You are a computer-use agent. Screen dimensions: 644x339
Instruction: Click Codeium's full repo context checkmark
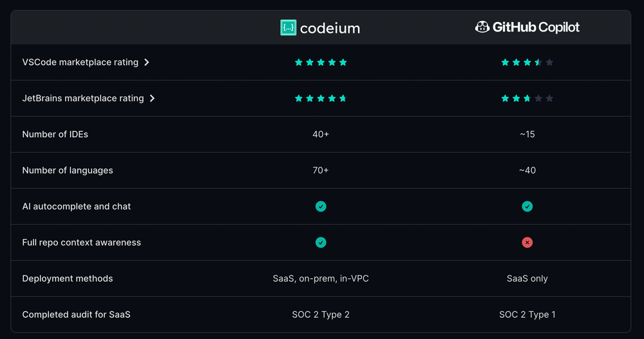(321, 243)
